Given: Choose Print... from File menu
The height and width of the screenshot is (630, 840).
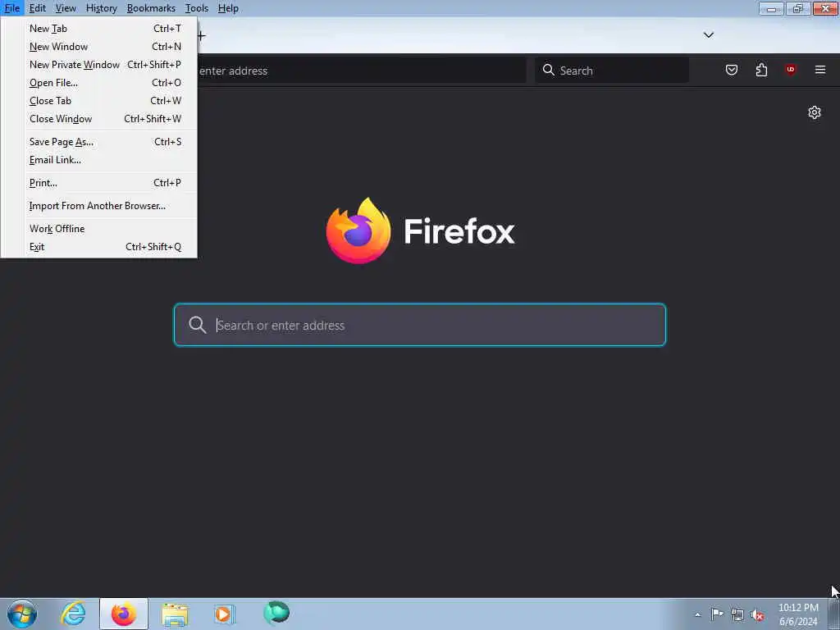Looking at the screenshot, I should [99, 183].
